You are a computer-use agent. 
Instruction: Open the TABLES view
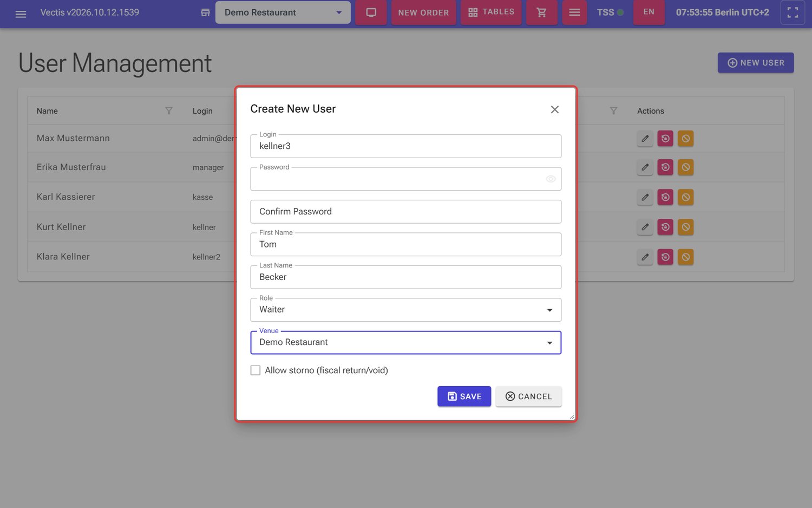(491, 12)
